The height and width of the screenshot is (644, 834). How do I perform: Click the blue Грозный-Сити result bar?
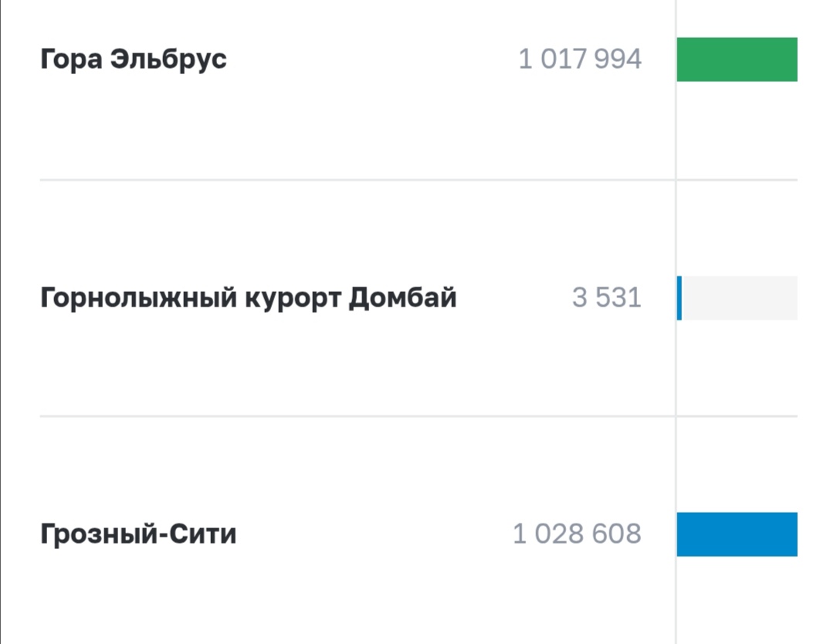[x=737, y=534]
